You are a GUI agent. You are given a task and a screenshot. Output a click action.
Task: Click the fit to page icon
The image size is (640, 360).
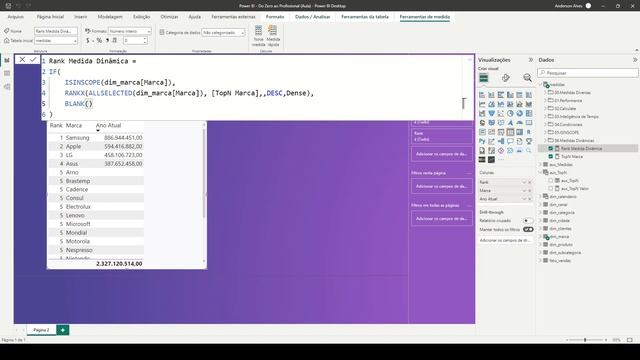click(630, 340)
